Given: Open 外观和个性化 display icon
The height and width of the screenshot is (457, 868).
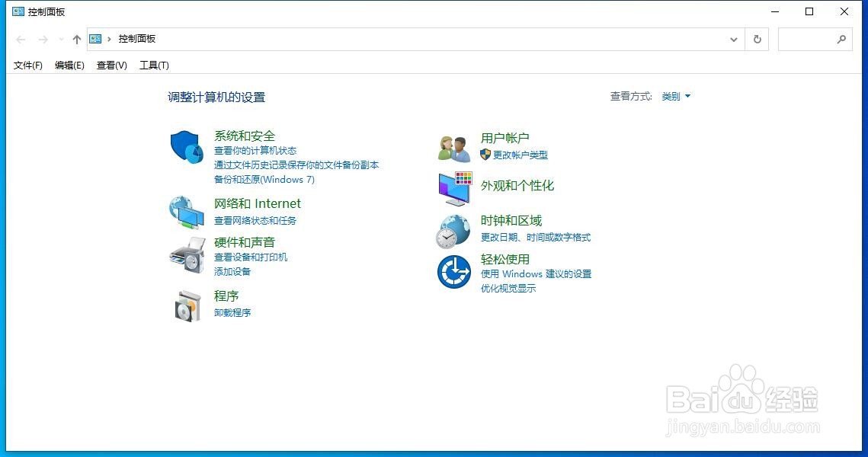Looking at the screenshot, I should point(453,187).
